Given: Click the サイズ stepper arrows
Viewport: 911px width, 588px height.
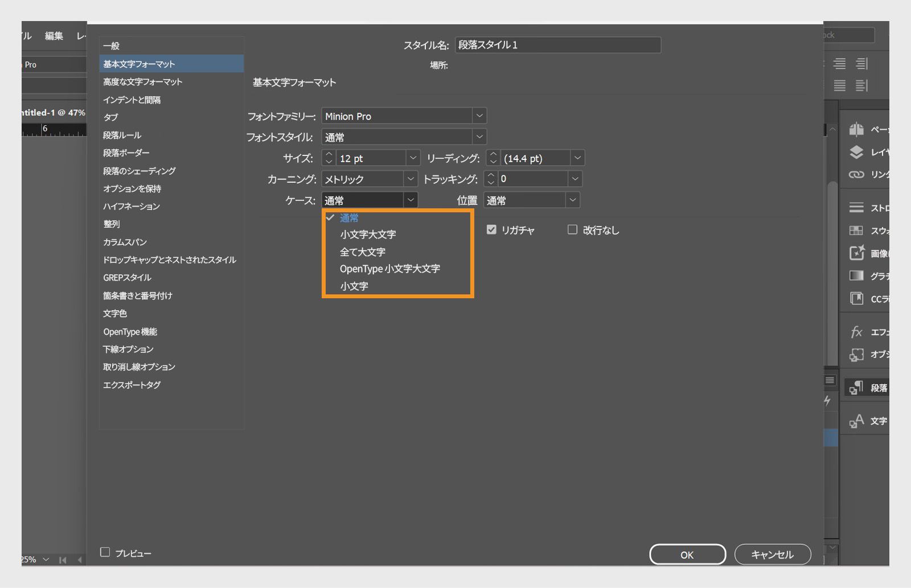Looking at the screenshot, I should pyautogui.click(x=329, y=158).
